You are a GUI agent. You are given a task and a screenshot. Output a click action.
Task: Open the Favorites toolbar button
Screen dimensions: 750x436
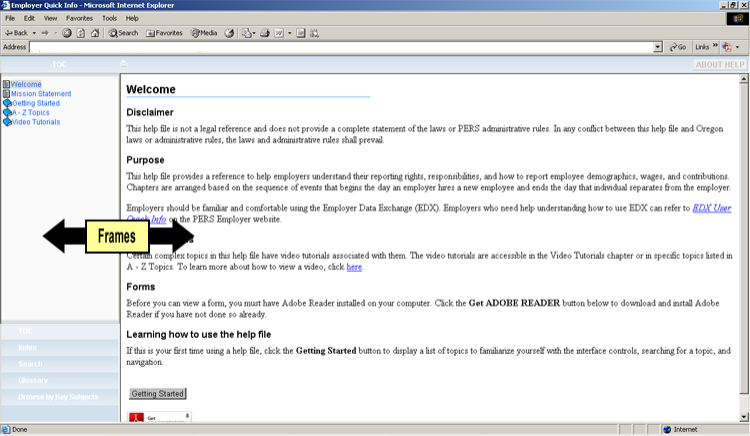(165, 33)
